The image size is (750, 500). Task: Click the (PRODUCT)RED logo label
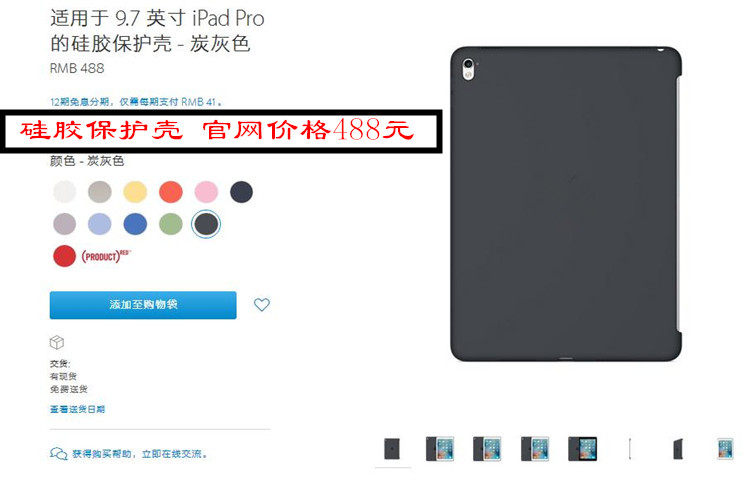[x=106, y=256]
